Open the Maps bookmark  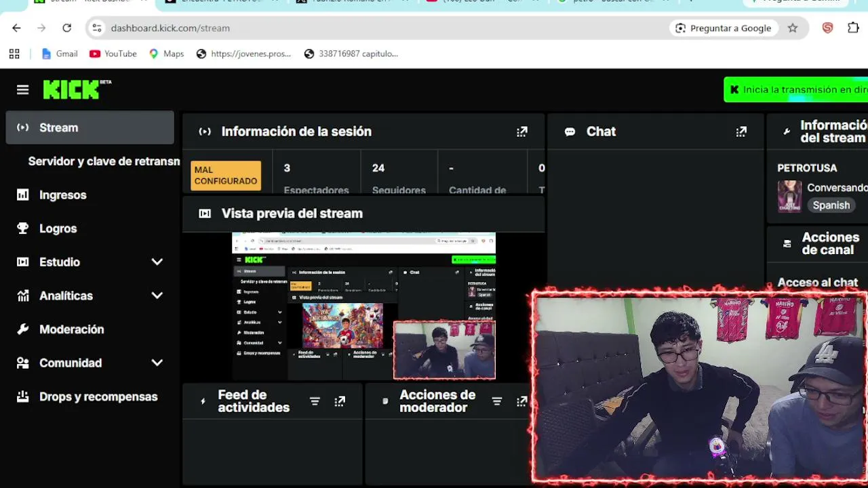click(166, 54)
